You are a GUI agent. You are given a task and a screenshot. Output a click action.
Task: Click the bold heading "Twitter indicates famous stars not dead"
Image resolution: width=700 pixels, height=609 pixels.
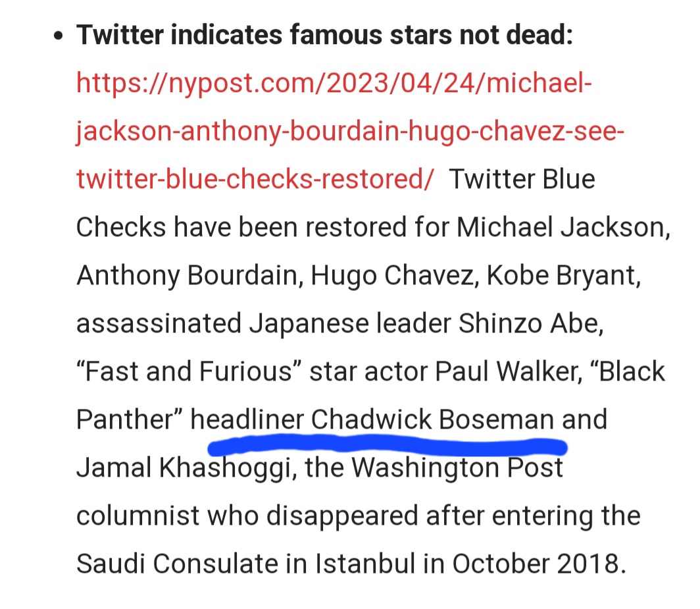[x=325, y=35]
